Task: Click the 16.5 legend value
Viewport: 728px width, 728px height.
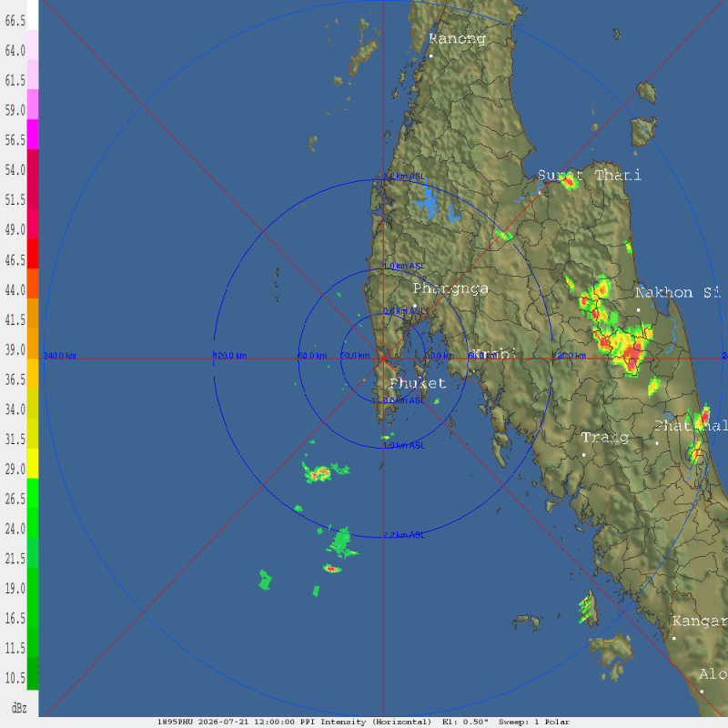Action: (15, 619)
